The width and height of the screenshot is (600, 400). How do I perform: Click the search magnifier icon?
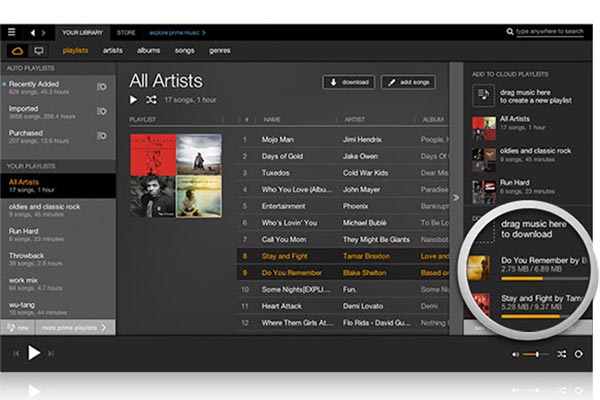tap(510, 31)
